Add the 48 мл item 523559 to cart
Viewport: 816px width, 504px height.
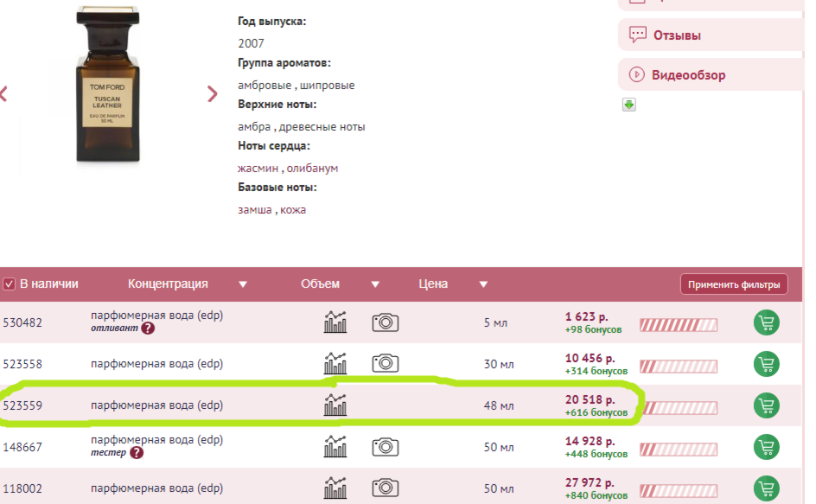pos(767,405)
